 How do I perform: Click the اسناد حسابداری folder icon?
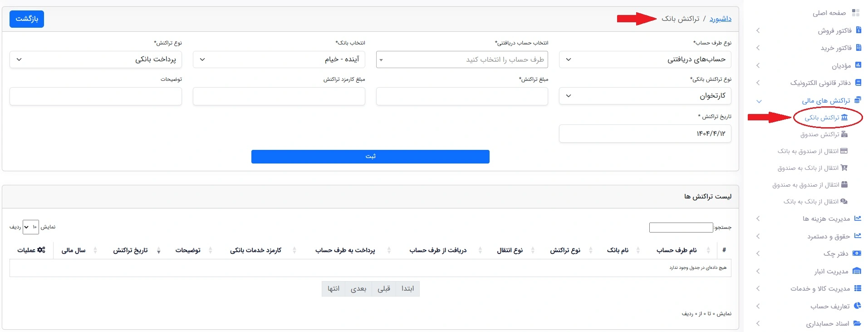pyautogui.click(x=857, y=323)
